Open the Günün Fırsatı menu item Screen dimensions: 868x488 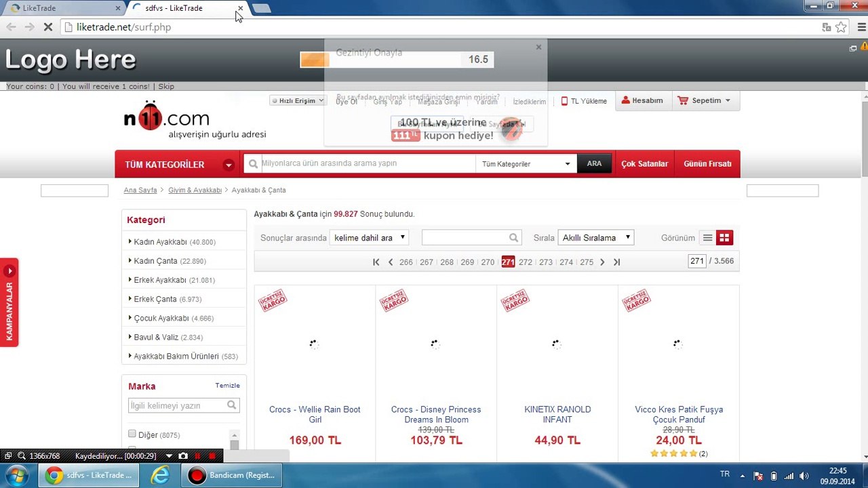(707, 164)
